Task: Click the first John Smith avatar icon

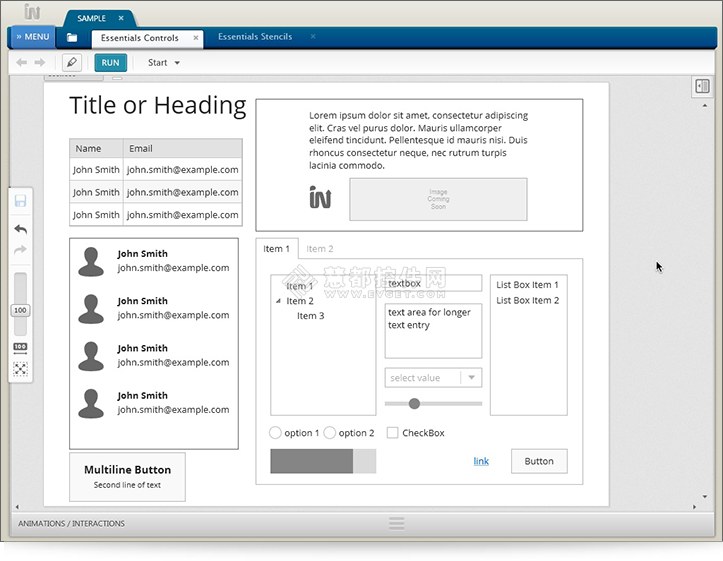Action: tap(91, 261)
